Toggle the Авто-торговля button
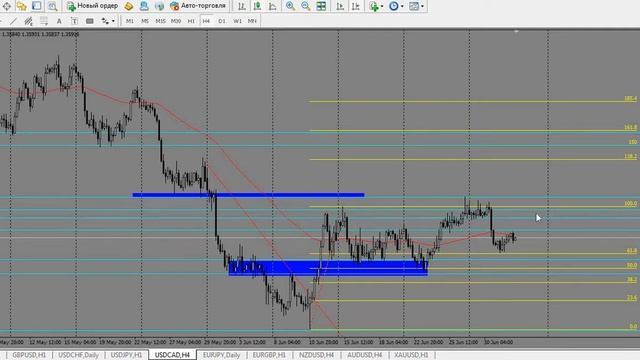The image size is (640, 360). tap(198, 6)
